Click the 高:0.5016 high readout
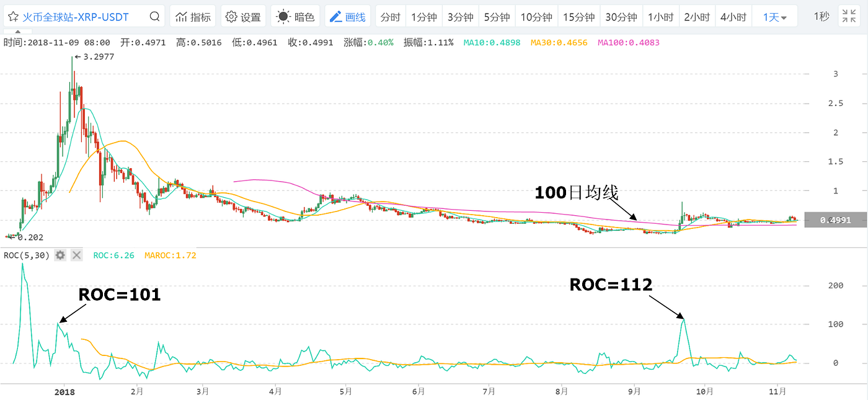The image size is (868, 400). coord(199,43)
